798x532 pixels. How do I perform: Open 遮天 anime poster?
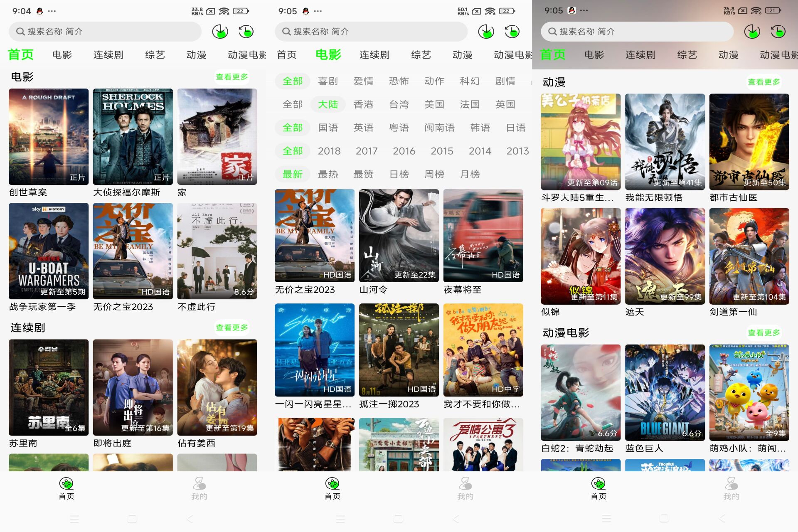pyautogui.click(x=665, y=256)
